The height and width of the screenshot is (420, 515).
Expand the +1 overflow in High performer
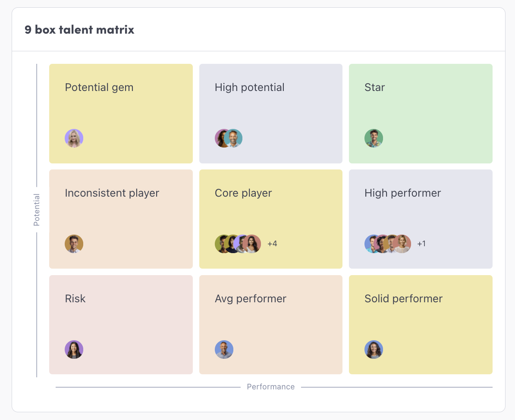[x=421, y=244]
